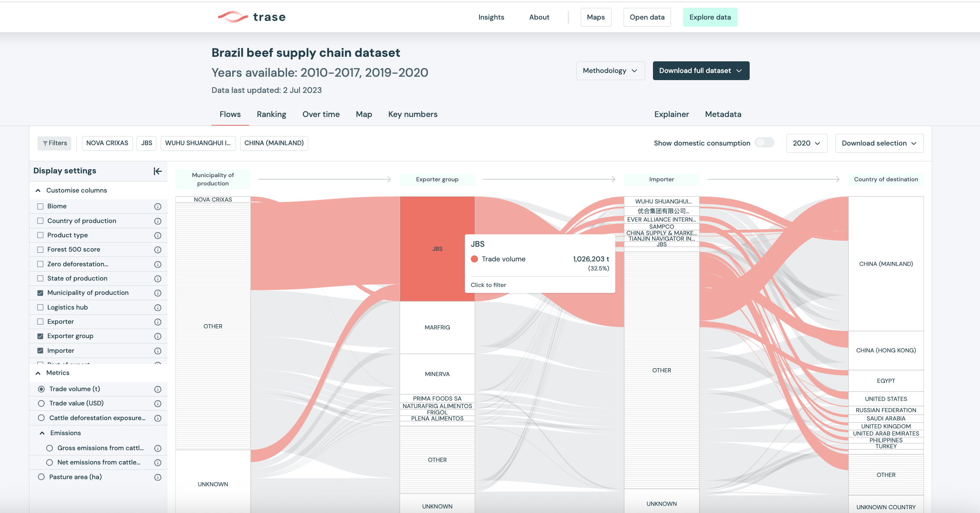Collapse the Emissions subsection
Screen dimensions: 980x513
click(42, 433)
